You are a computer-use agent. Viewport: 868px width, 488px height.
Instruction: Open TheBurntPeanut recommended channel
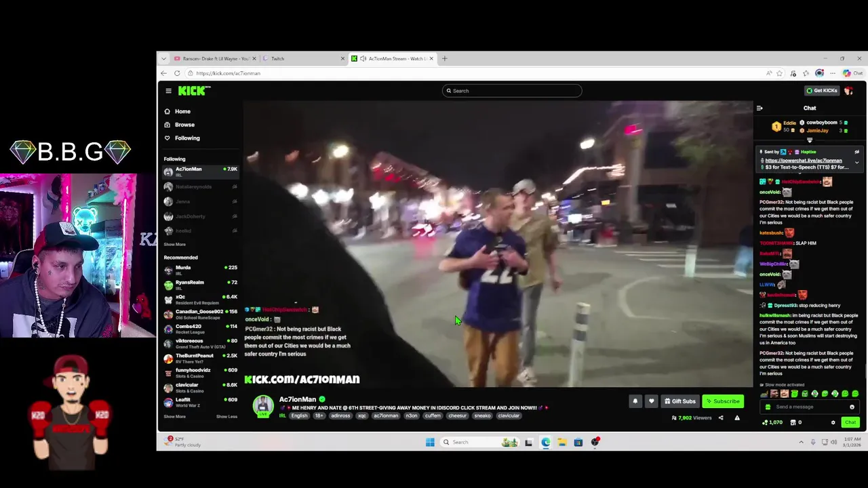(200, 359)
